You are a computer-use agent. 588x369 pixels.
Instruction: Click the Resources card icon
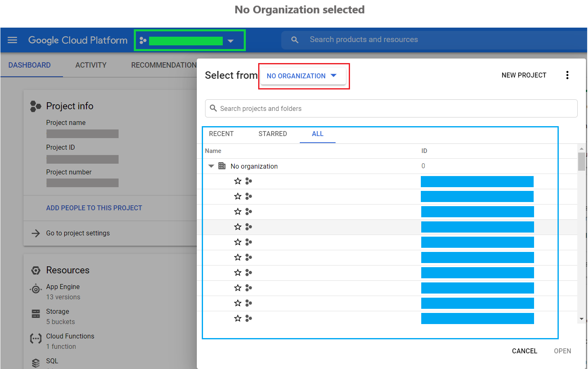(x=36, y=270)
